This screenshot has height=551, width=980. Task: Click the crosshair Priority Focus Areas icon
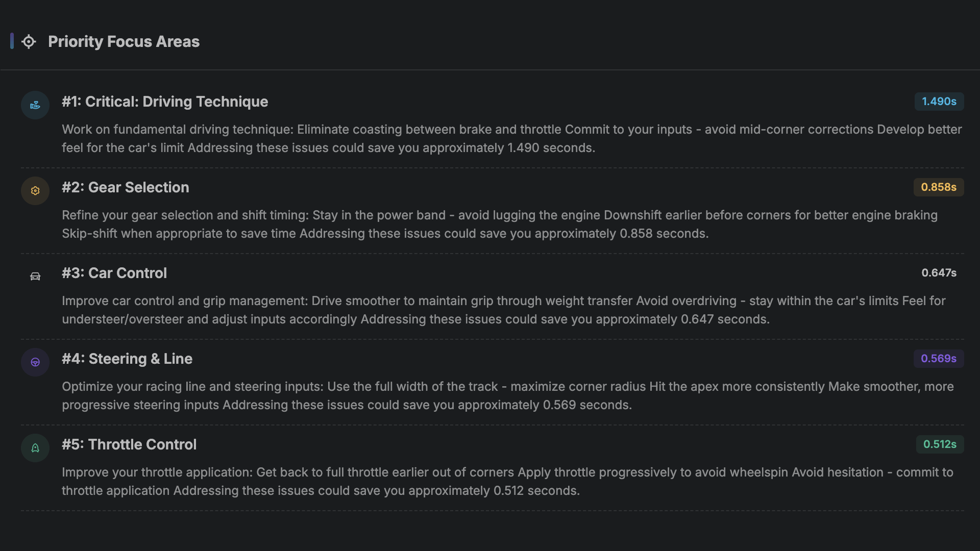coord(29,42)
